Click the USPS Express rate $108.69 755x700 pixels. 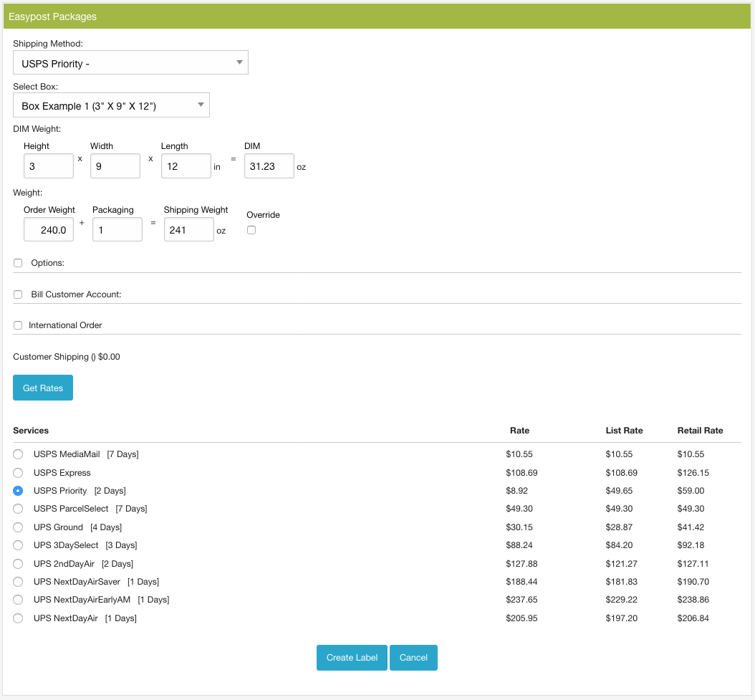point(521,473)
